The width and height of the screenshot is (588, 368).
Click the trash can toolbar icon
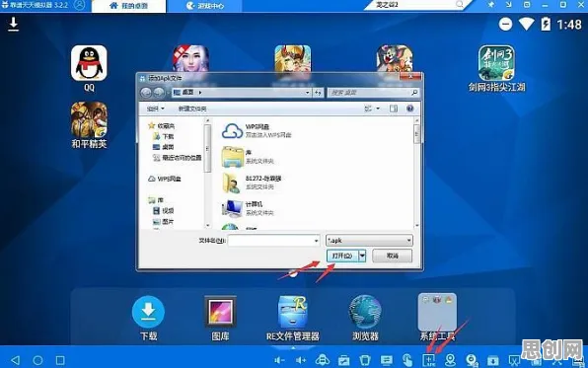point(364,360)
